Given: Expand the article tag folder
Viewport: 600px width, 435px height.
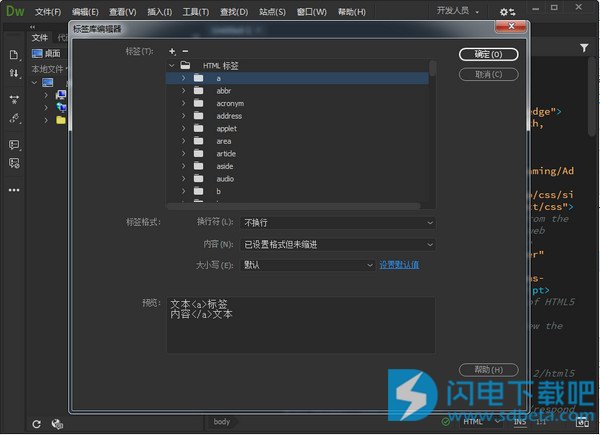Looking at the screenshot, I should 183,154.
